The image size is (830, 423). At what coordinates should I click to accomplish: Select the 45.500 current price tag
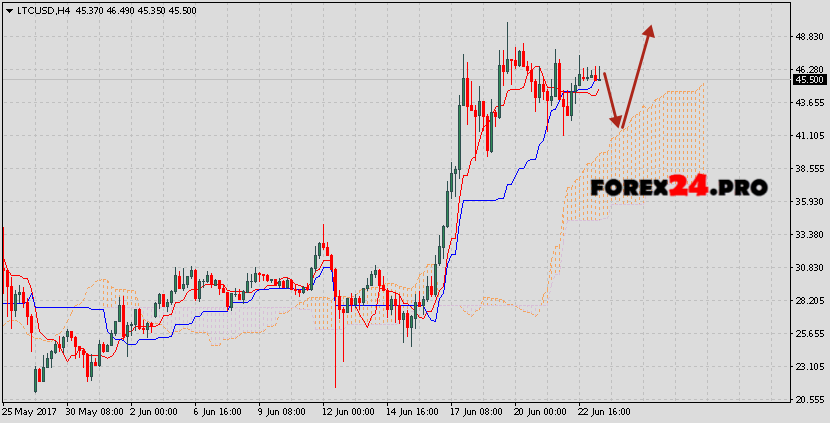tap(808, 79)
